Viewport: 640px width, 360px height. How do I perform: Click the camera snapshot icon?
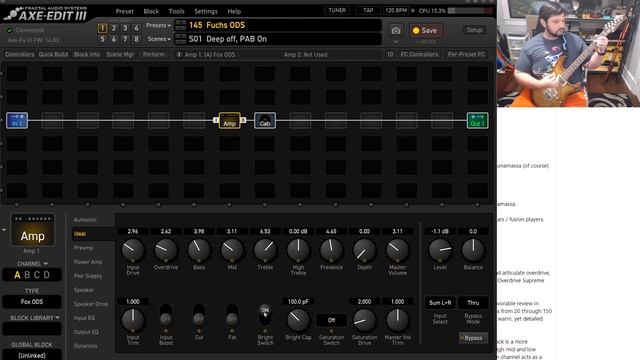[396, 31]
